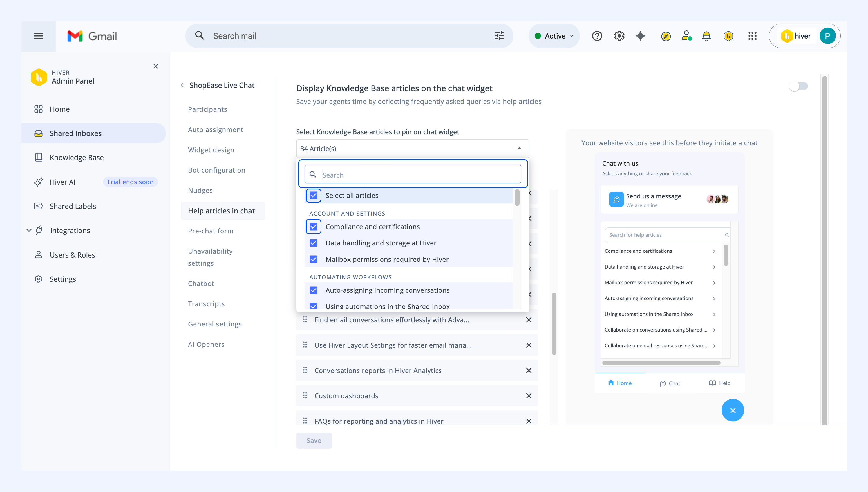Uncheck 'Data handling and storage at Hiver'
Image resolution: width=868 pixels, height=492 pixels.
point(313,243)
